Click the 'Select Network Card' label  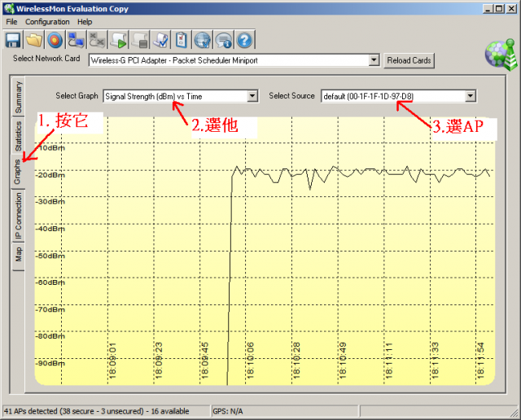pos(46,59)
